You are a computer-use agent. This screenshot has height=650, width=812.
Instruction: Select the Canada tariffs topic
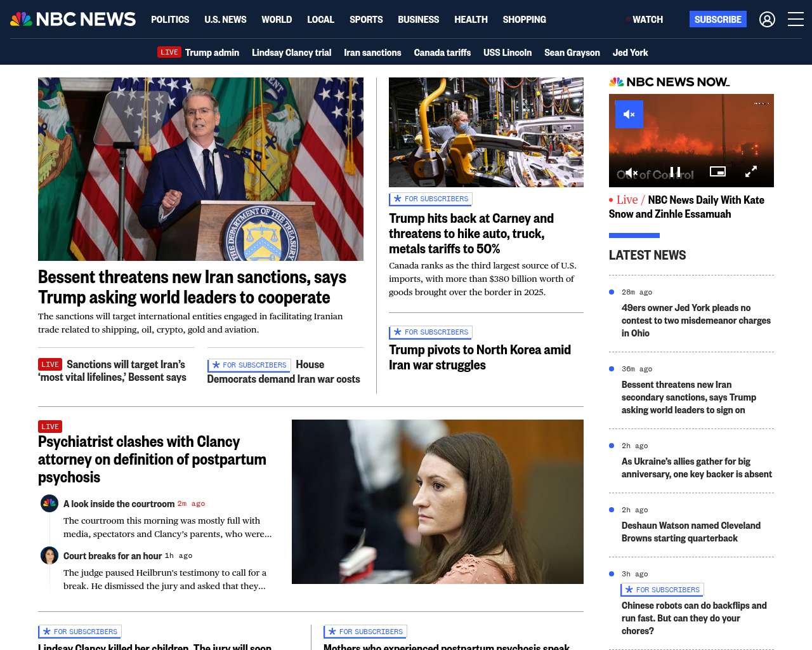(x=442, y=53)
